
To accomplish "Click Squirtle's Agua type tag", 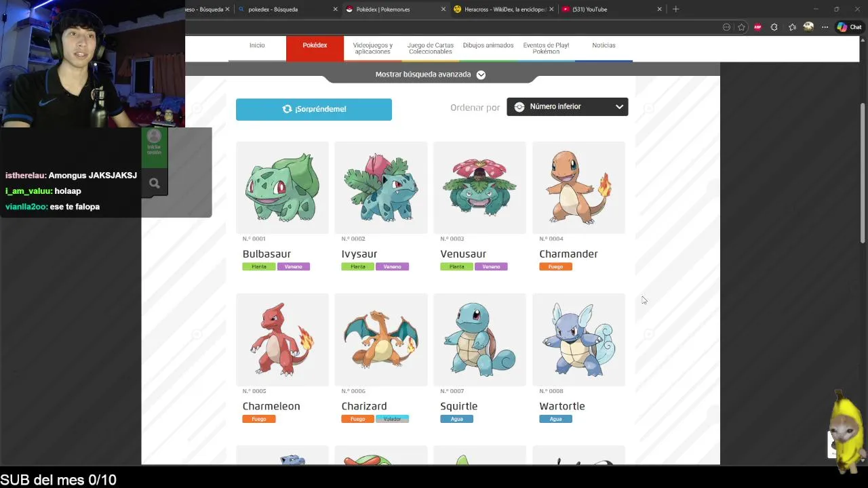I will (x=457, y=419).
